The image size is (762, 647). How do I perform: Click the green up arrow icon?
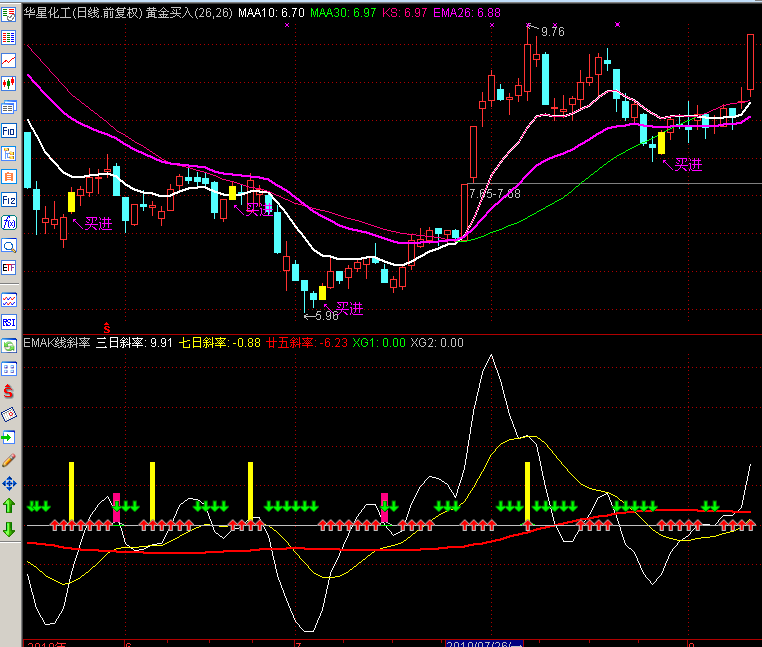point(9,506)
